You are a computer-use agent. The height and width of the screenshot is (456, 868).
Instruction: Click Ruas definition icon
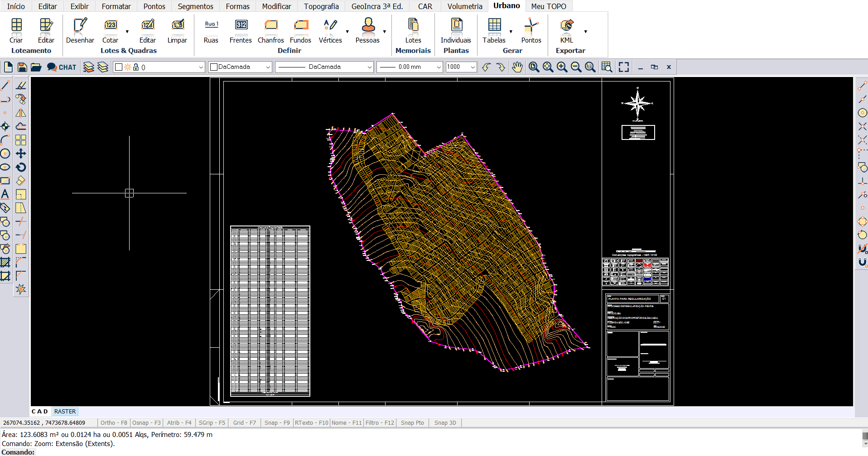[x=211, y=30]
